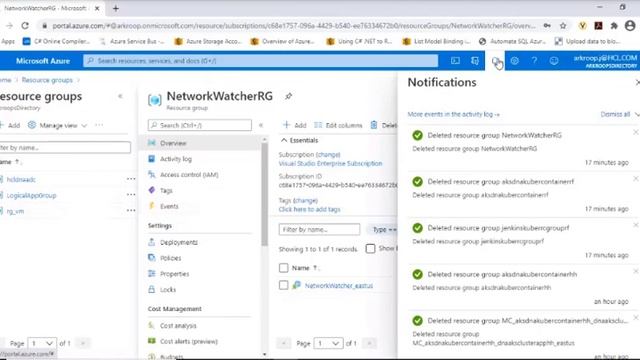This screenshot has width=640, height=360.
Task: Open the Chrome profile avatar
Action: pyautogui.click(x=630, y=26)
